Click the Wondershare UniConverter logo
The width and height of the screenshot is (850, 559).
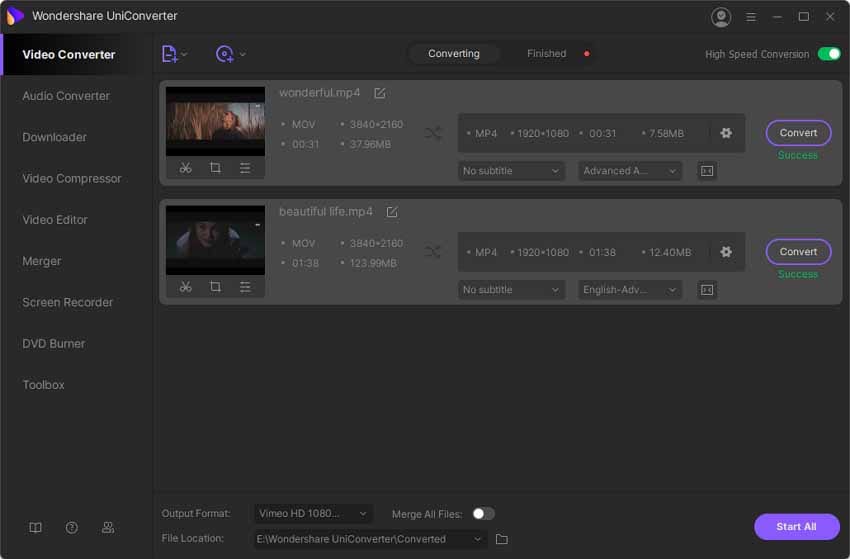pyautogui.click(x=15, y=16)
